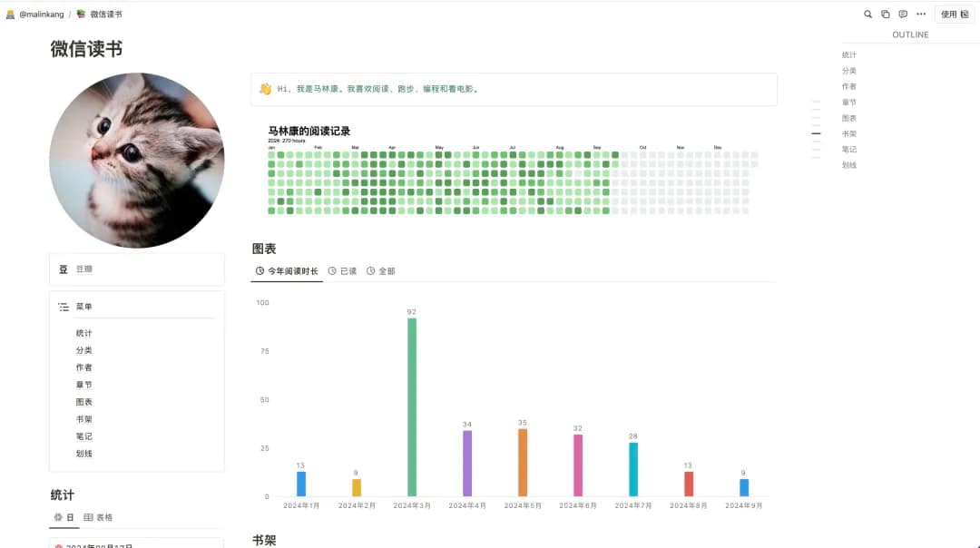980x548 pixels.
Task: Open the three-dots more options menu
Action: [921, 15]
